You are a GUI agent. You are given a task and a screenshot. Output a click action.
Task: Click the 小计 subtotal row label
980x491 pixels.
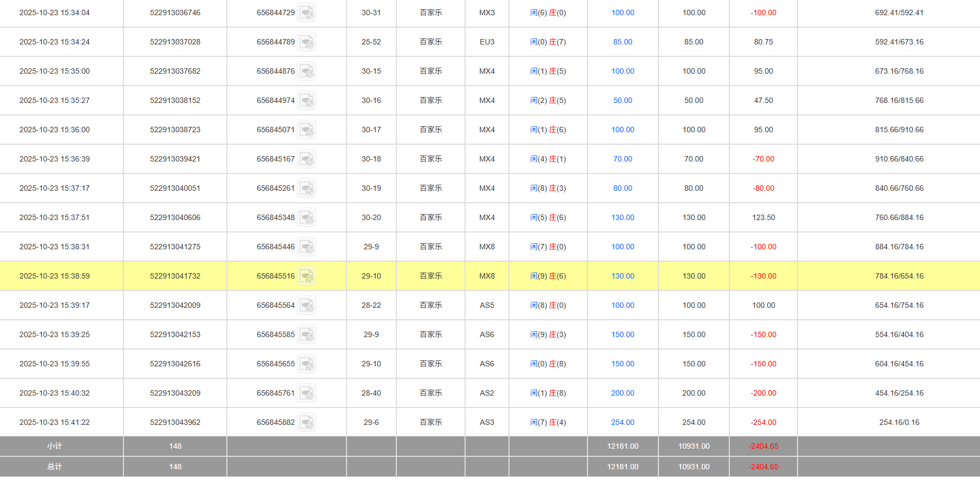click(55, 446)
